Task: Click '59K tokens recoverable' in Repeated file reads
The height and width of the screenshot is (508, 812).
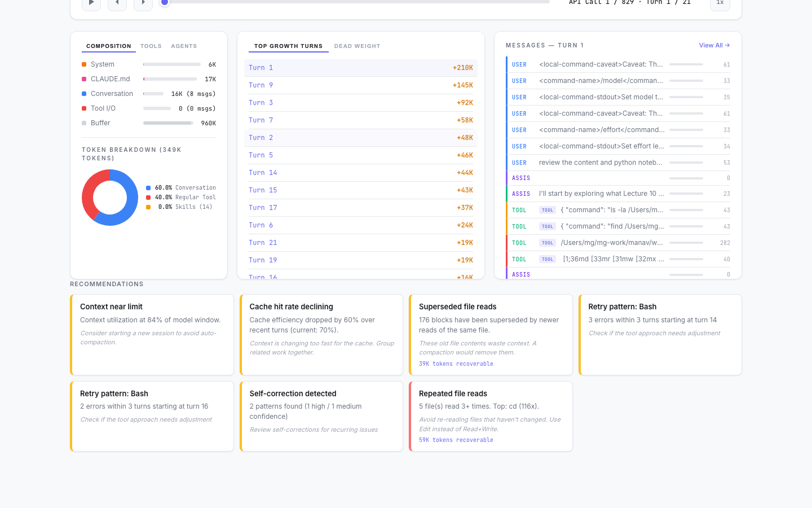Action: pos(456,440)
